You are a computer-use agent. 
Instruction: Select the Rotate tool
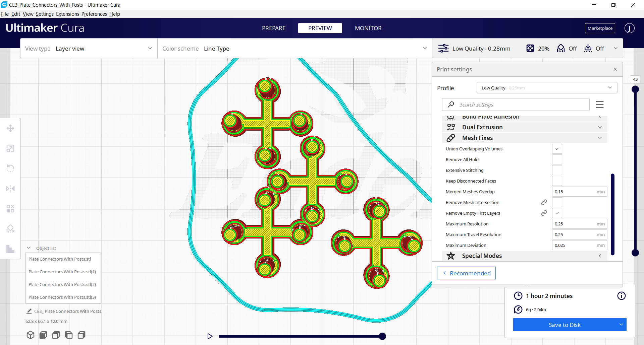(x=10, y=168)
